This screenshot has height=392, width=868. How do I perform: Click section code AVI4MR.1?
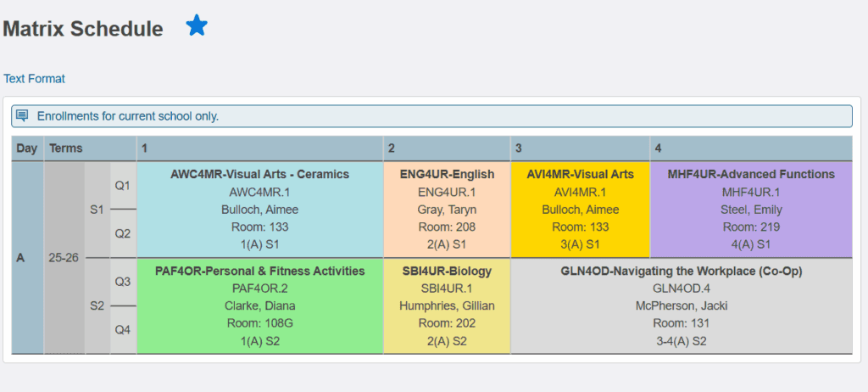click(580, 192)
